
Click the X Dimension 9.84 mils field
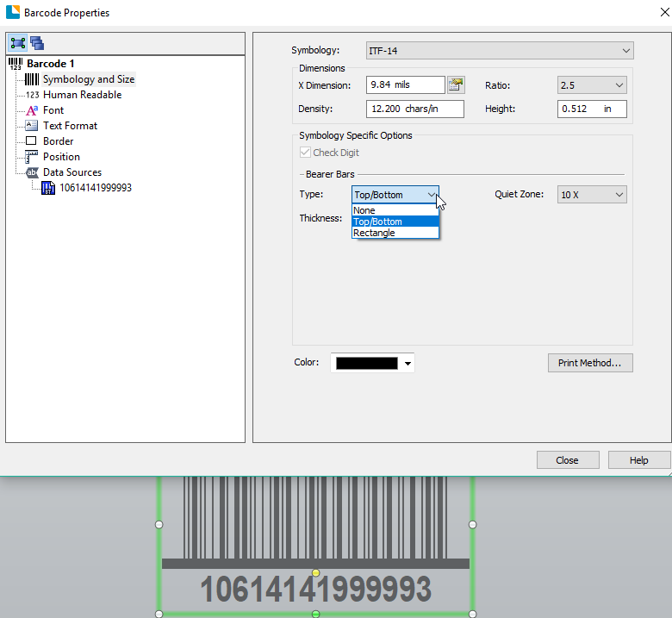406,85
